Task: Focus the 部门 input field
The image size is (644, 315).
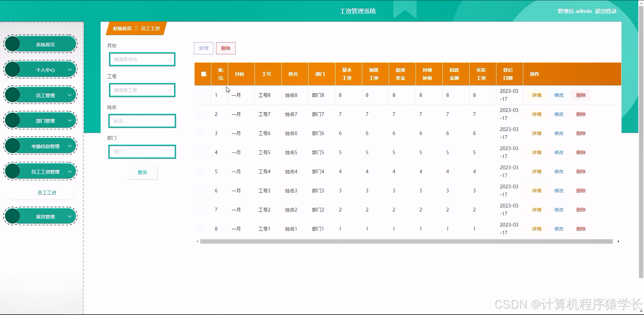Action: (x=142, y=152)
